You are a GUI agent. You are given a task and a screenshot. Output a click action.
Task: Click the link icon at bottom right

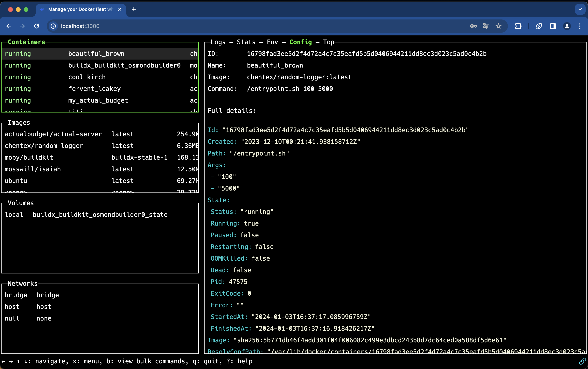point(582,361)
